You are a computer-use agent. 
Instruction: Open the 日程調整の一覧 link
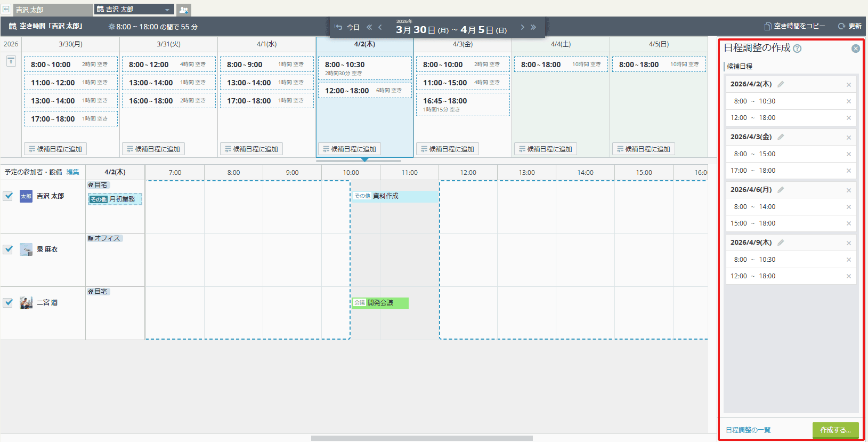pos(748,430)
